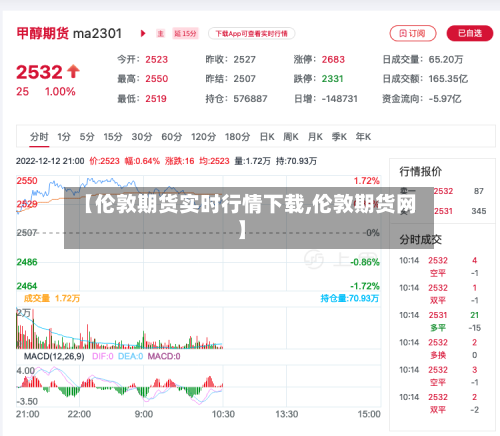Open the 年K yearly chart tab
The height and width of the screenshot is (436, 500).
[363, 137]
